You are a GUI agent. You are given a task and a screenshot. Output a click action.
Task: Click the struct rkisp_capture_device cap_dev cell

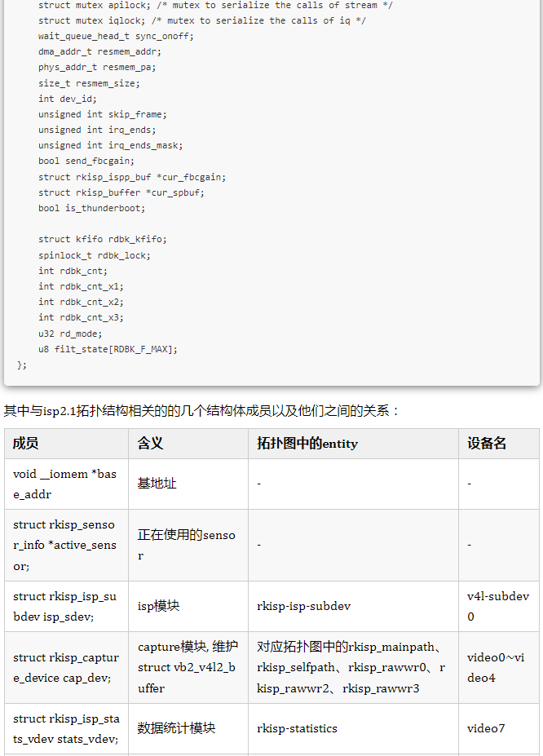pyautogui.click(x=65, y=667)
